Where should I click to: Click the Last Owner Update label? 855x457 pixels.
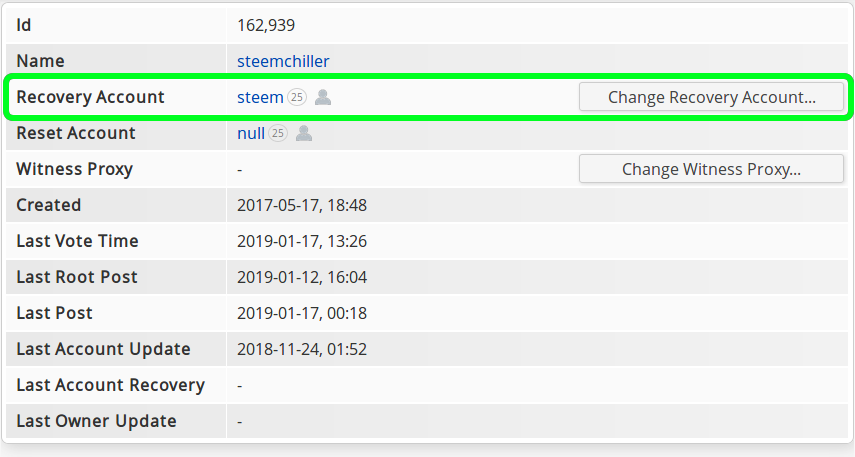[96, 421]
